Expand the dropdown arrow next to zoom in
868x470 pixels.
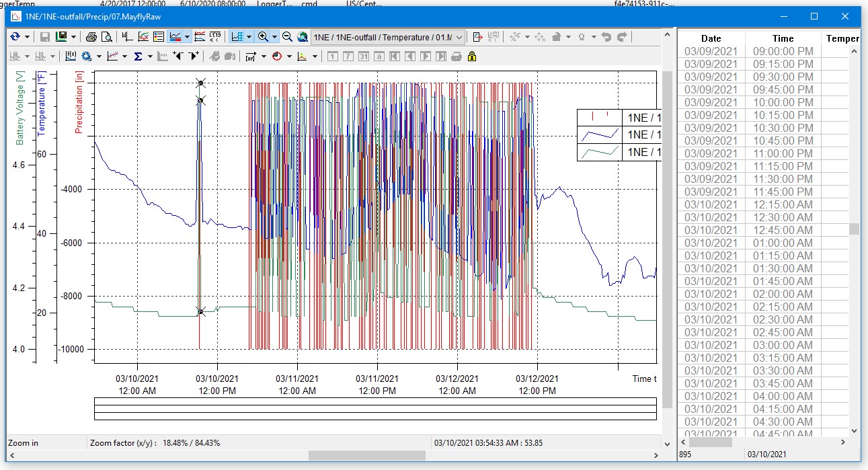pyautogui.click(x=274, y=37)
